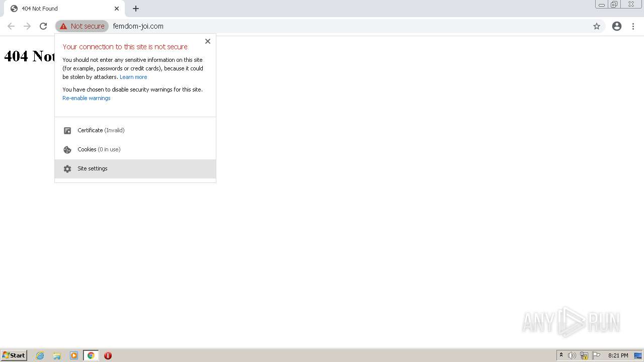Close the site information popup
Viewport: 644px width, 362px height.
click(x=208, y=41)
